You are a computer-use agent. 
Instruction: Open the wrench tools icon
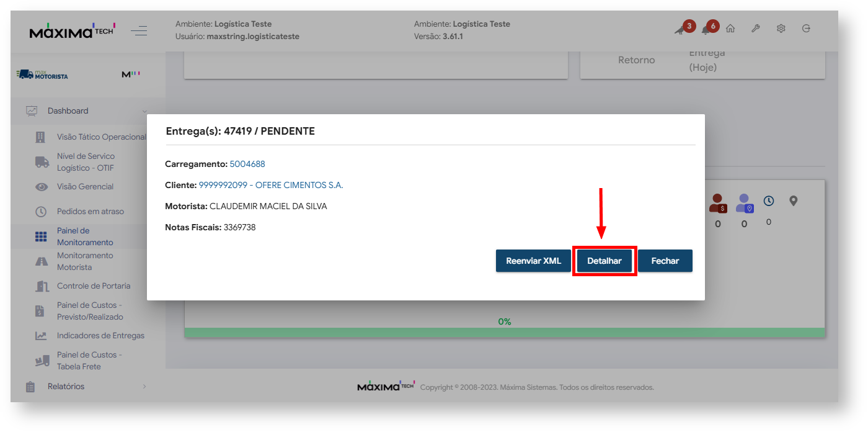point(755,29)
